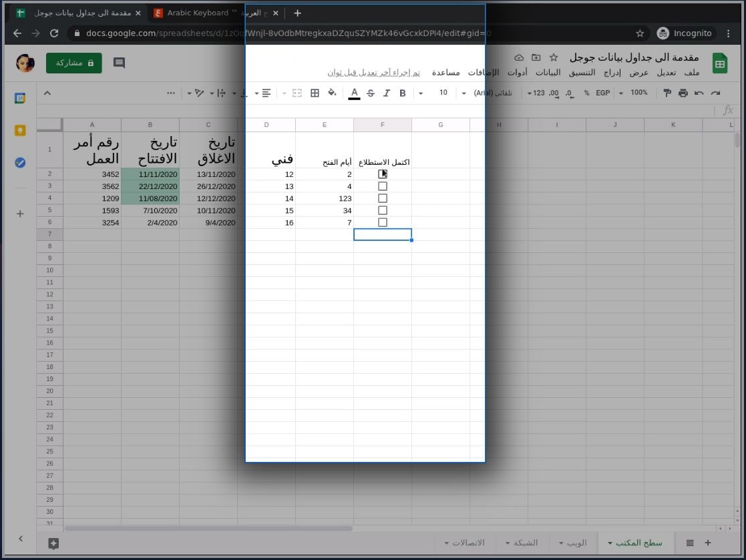Switch to the الويب sheet tab
746x560 pixels.
(572, 543)
